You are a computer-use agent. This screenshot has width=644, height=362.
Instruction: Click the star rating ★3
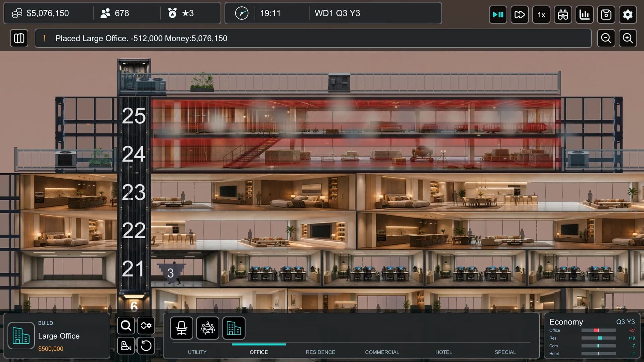[188, 13]
